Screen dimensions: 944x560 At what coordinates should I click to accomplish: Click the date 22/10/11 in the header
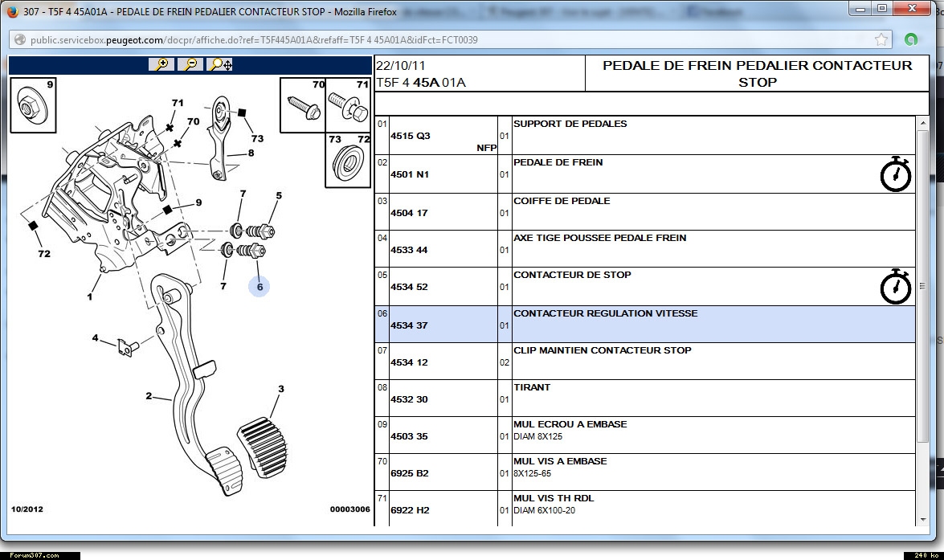click(x=400, y=66)
